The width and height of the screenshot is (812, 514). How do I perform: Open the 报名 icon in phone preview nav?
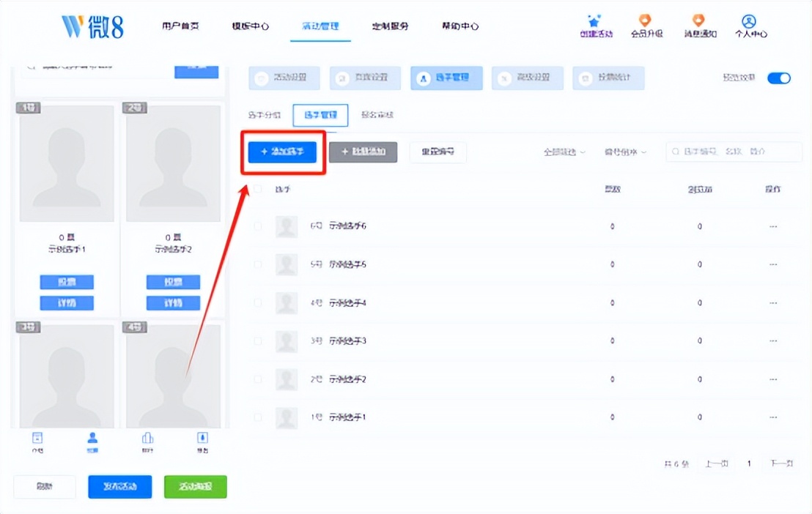(x=202, y=439)
